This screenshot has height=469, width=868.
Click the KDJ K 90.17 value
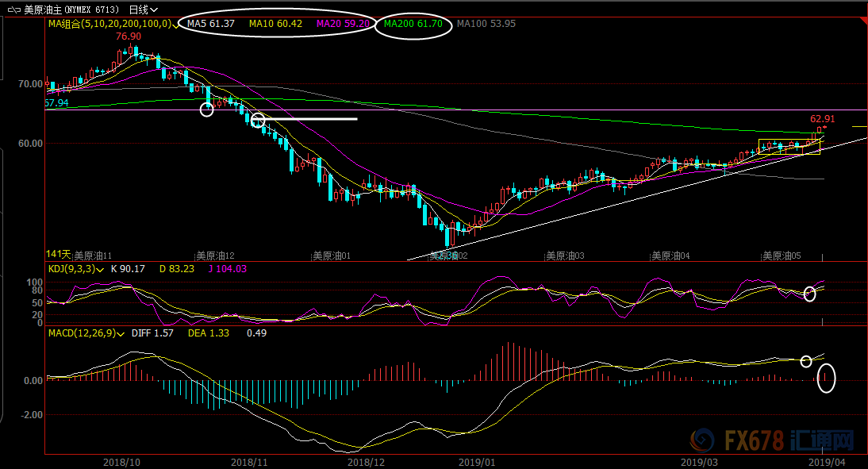[x=128, y=269]
